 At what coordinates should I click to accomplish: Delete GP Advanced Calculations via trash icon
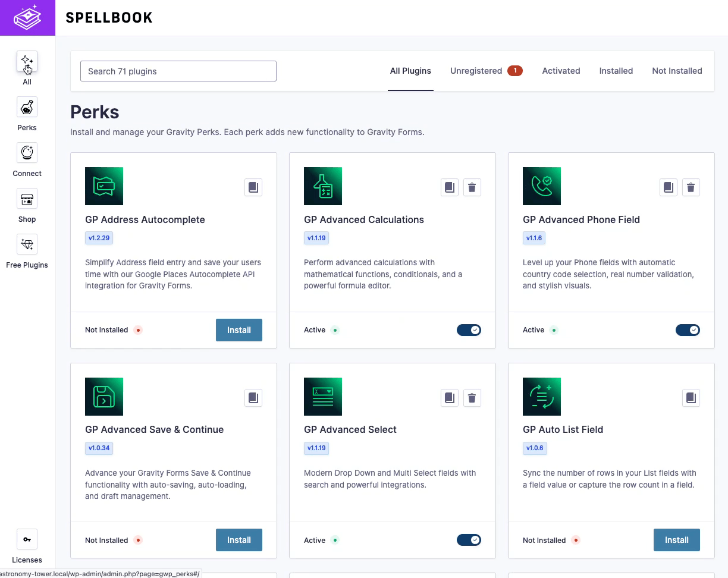[x=472, y=187]
